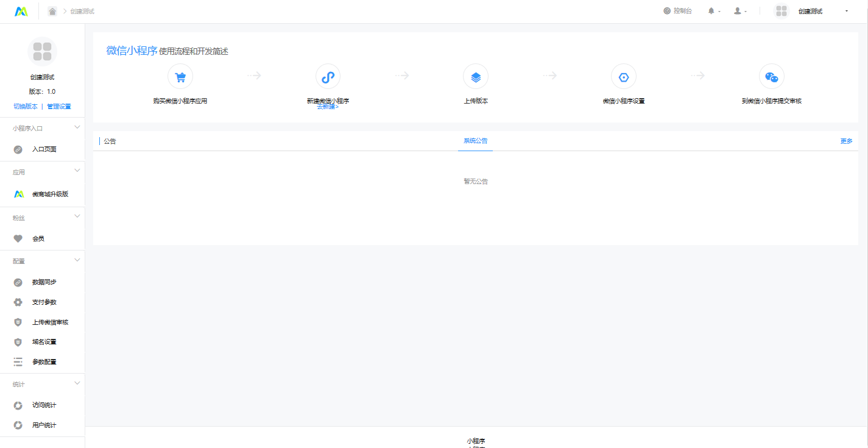The width and height of the screenshot is (868, 448).
Task: Click the 访问统计 chart icon
Action: 18,405
